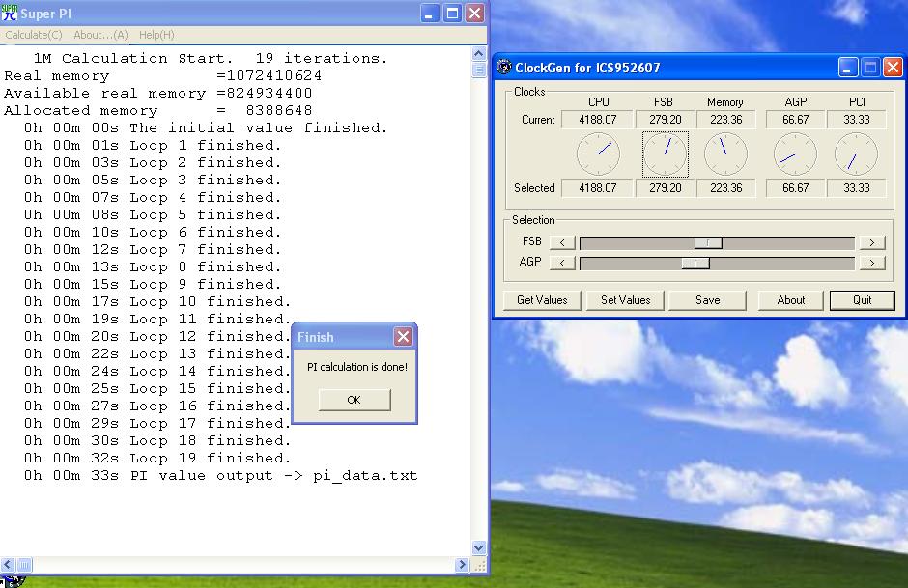Minimize the Super PI window
Image resolution: width=908 pixels, height=588 pixels.
429,13
